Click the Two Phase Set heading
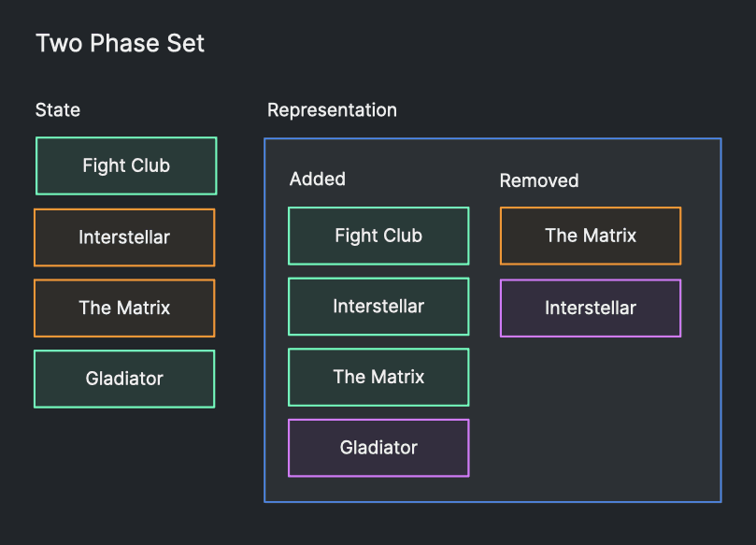The image size is (756, 545). pyautogui.click(x=120, y=43)
